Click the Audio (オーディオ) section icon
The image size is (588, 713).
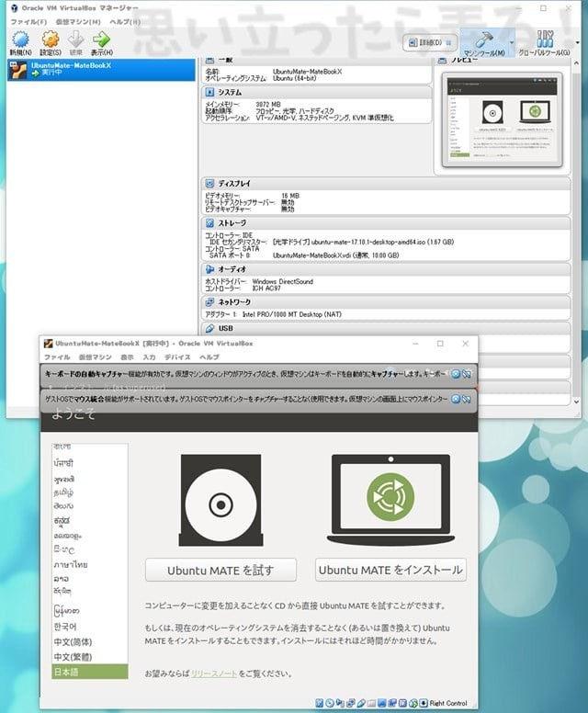pyautogui.click(x=209, y=268)
